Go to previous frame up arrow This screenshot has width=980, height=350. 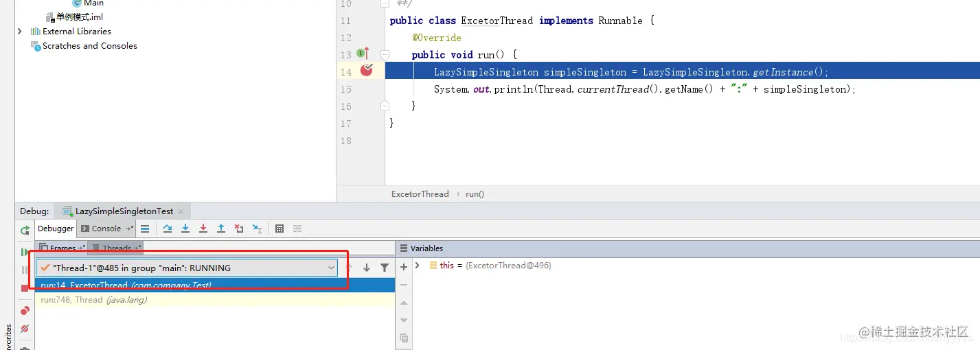[349, 268]
